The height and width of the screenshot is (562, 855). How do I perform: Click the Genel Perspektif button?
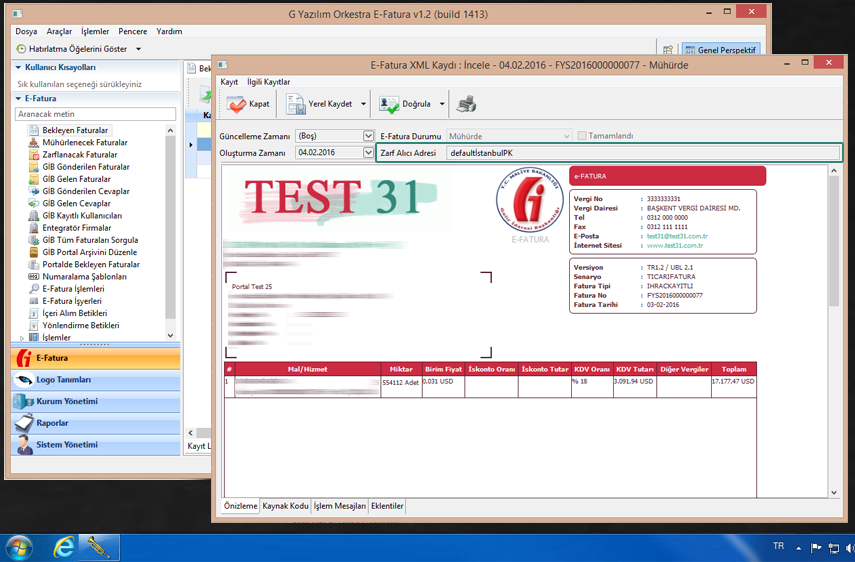pyautogui.click(x=720, y=50)
